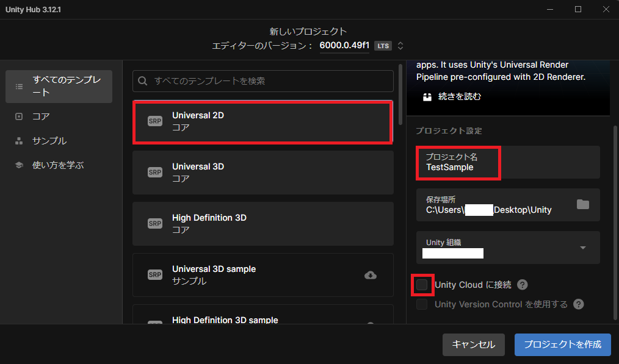Click the search magnifier icon in template search

[142, 81]
